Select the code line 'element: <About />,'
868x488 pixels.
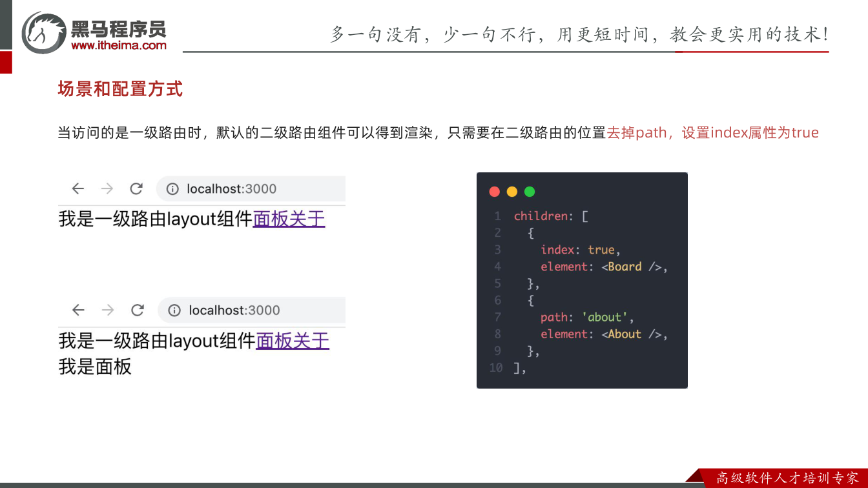(604, 334)
